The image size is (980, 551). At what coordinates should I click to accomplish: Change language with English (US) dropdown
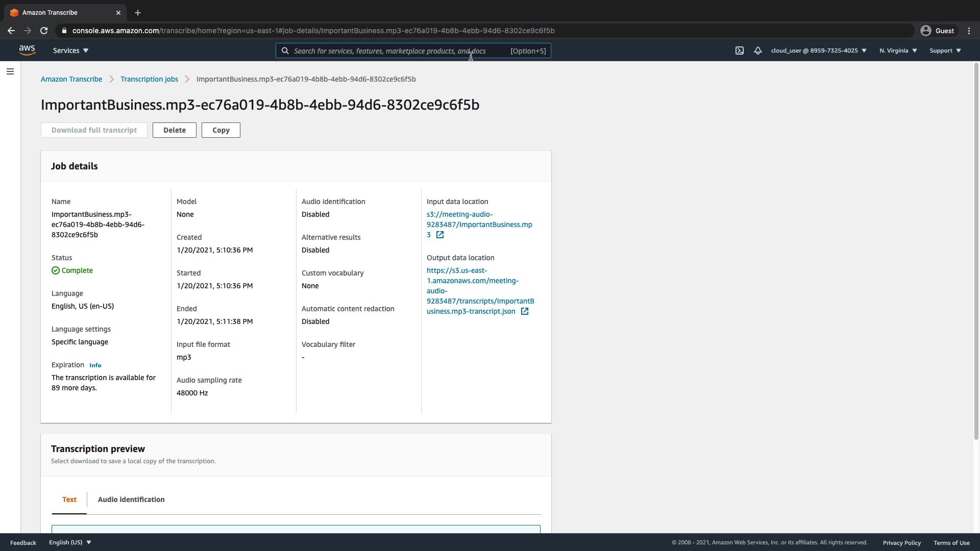point(70,542)
